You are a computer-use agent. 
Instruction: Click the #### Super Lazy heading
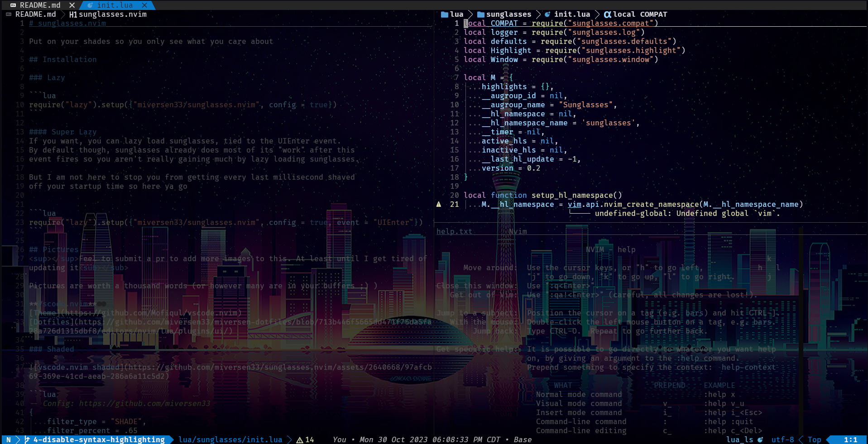[62, 132]
